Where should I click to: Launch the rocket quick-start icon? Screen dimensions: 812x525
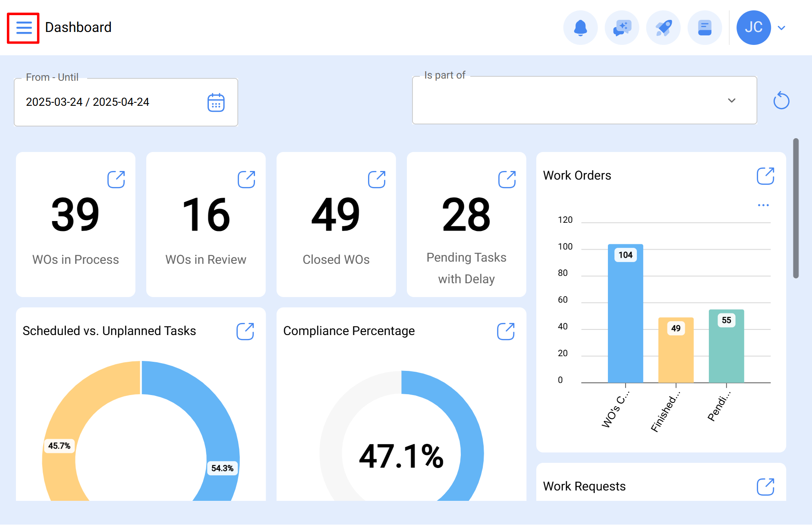pos(663,27)
